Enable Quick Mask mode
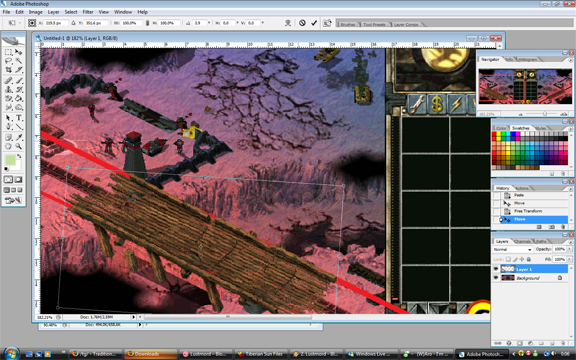The width and height of the screenshot is (576, 360). click(x=18, y=180)
